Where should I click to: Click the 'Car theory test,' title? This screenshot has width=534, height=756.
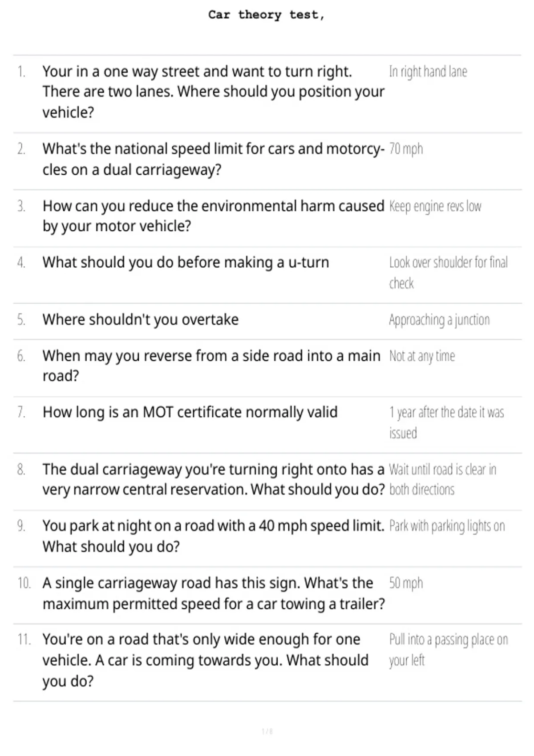[267, 15]
